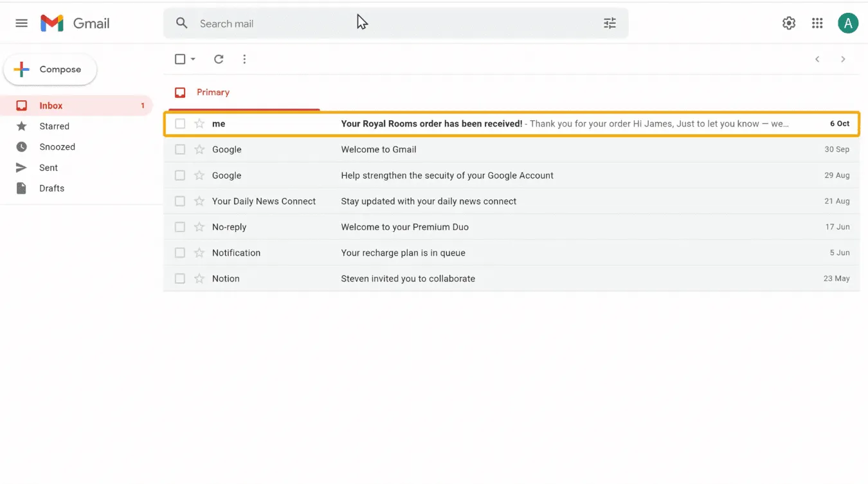Viewport: 868px width, 484px height.
Task: Open the Starred folder
Action: [54, 126]
